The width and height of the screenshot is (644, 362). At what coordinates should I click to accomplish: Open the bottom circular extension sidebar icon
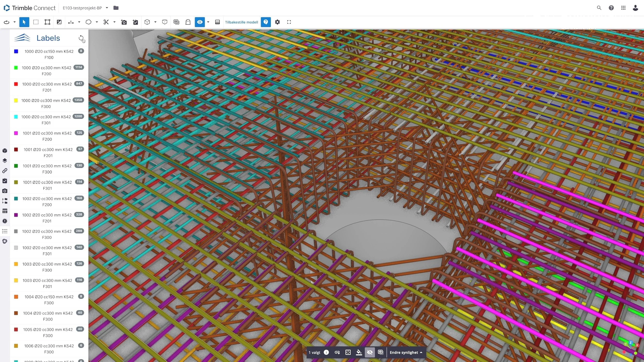(x=5, y=241)
